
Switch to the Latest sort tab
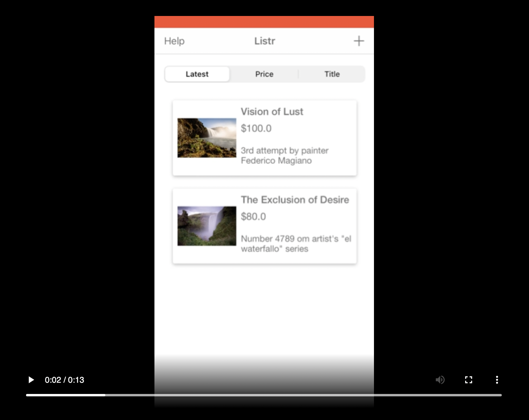tap(197, 74)
